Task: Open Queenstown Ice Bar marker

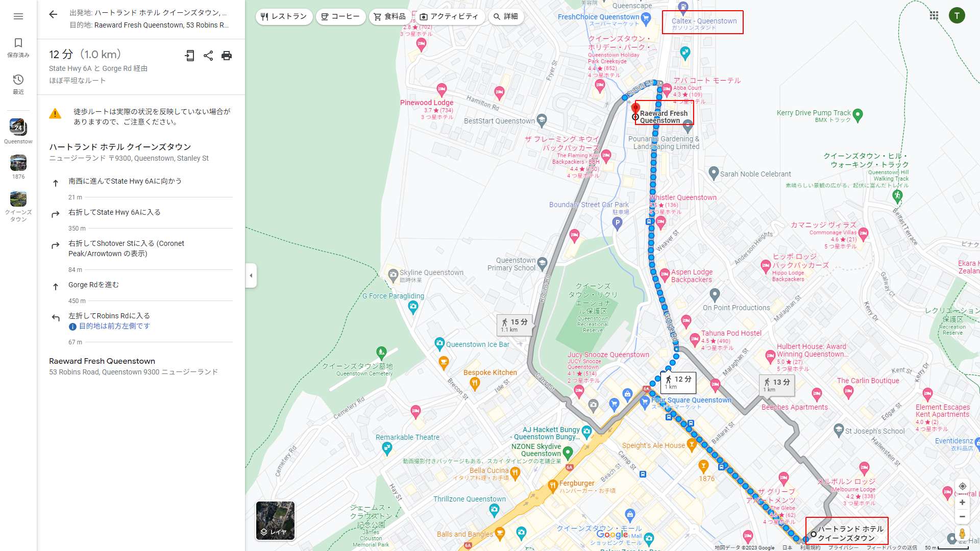Action: 439,343
